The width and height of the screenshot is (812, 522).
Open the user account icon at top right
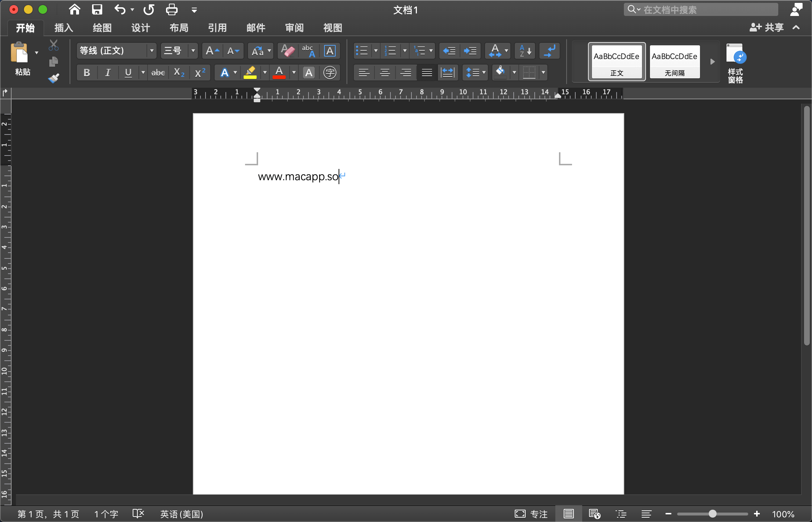point(796,9)
